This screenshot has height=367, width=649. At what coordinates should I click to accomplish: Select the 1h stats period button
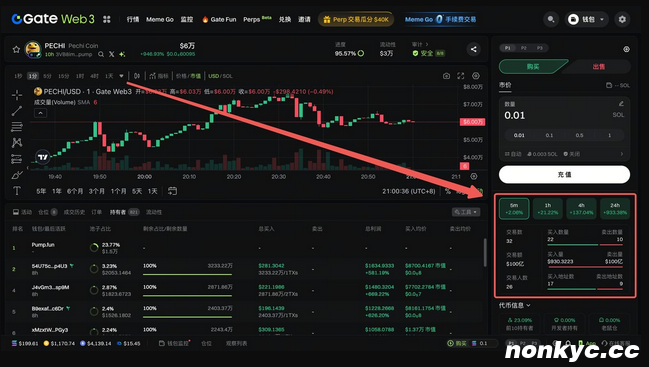[548, 209]
